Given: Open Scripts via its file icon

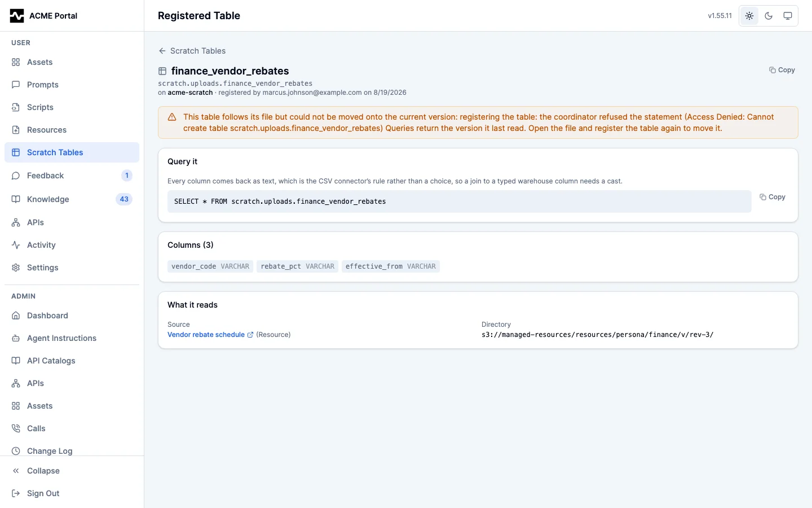Looking at the screenshot, I should (x=16, y=107).
